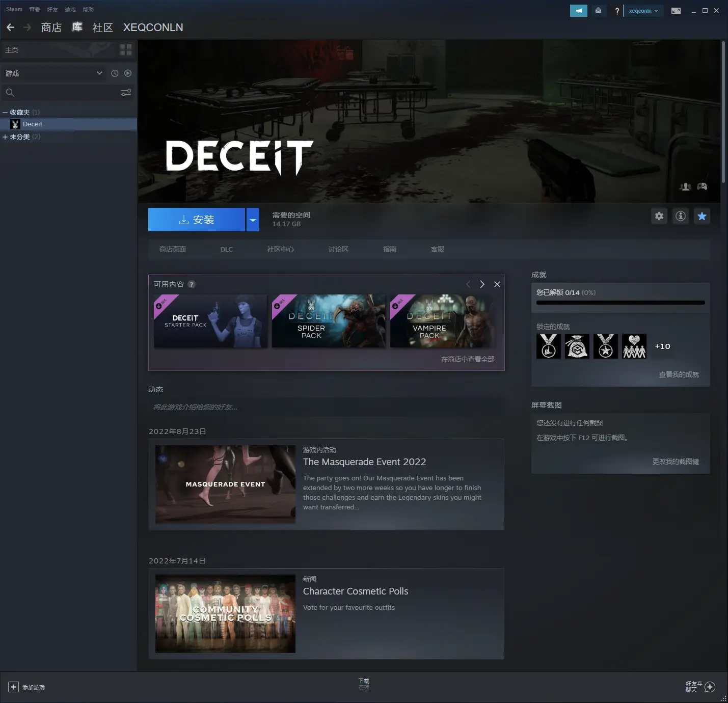This screenshot has width=728, height=703.
Task: Click the library search magnifier icon
Action: (10, 93)
